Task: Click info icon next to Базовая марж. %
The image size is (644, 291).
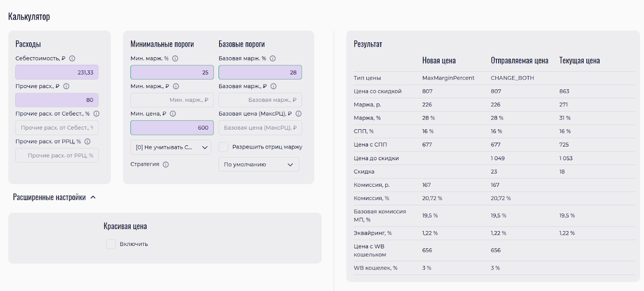Action: click(273, 58)
